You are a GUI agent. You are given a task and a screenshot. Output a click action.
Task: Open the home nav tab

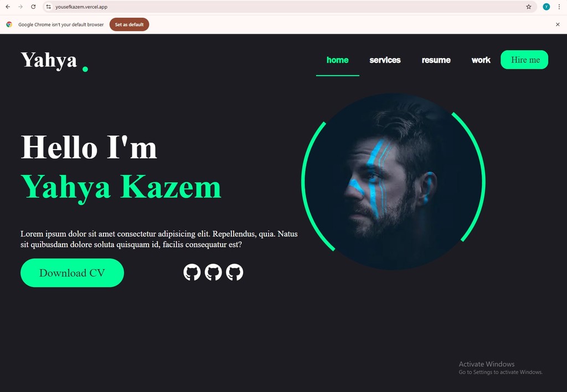(x=337, y=60)
